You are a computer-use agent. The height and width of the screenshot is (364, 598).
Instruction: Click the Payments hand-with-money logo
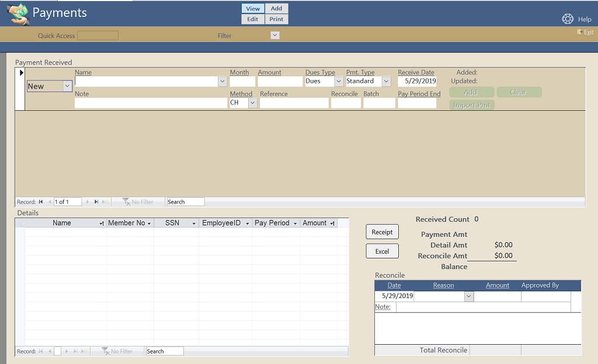coord(18,14)
